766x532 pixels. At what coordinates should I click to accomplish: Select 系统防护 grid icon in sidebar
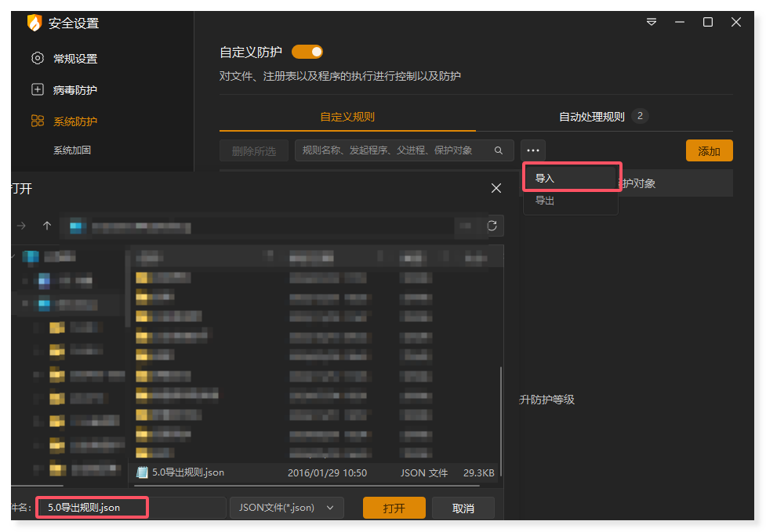coord(38,121)
